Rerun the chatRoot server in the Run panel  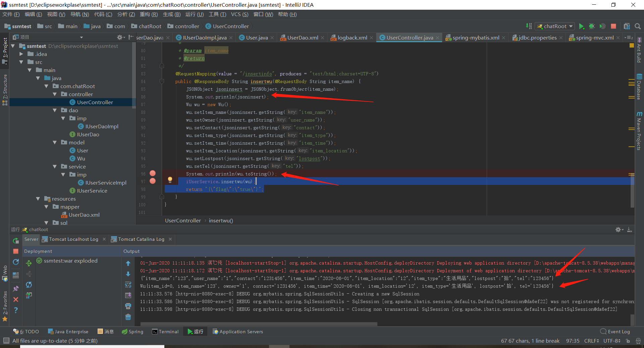point(16,240)
